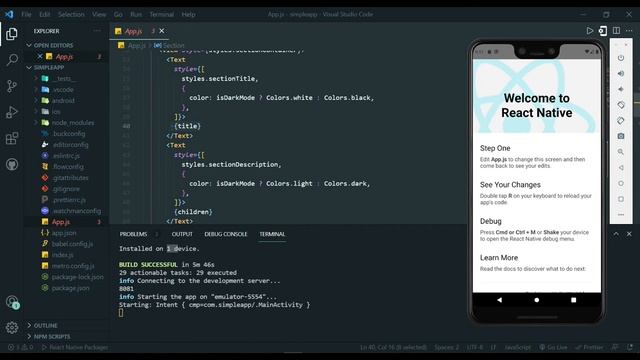The image size is (640, 360).
Task: Switch to the Output panel tab
Action: tap(182, 234)
